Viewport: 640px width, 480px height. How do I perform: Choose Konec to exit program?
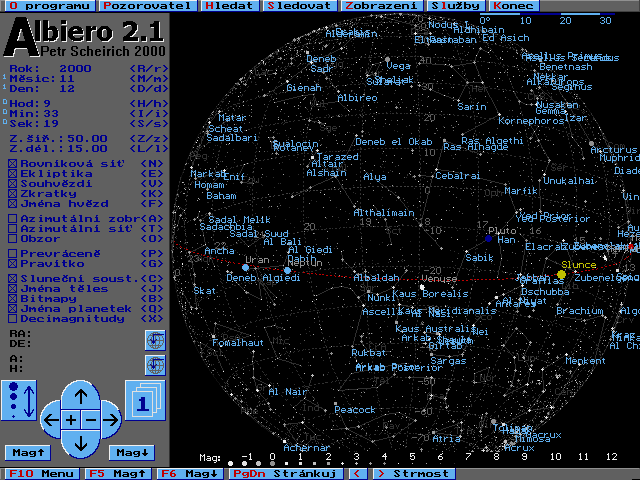tap(514, 6)
